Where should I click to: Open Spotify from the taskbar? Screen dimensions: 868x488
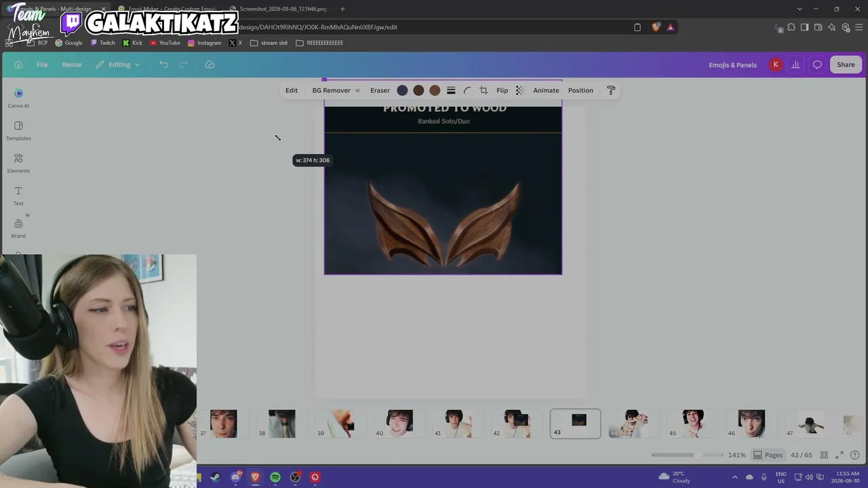pyautogui.click(x=275, y=477)
